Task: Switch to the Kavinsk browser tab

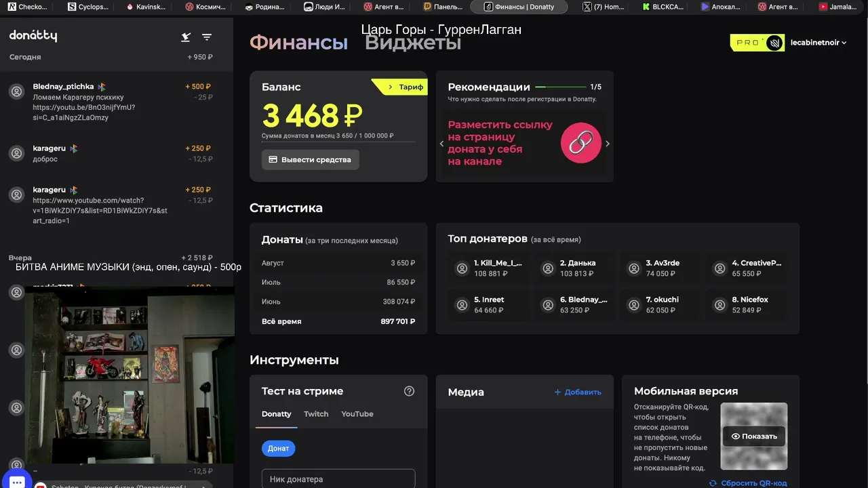Action: pyautogui.click(x=147, y=7)
